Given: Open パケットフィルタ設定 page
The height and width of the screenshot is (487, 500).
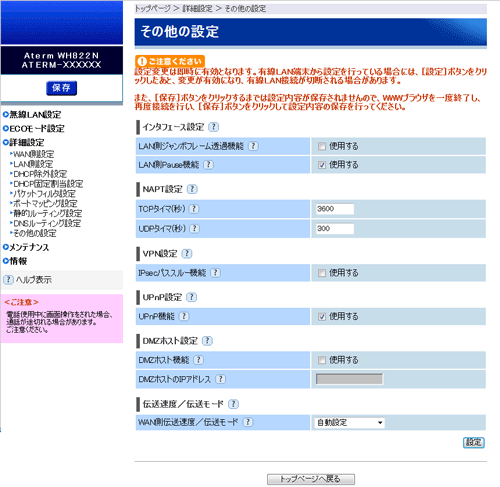Looking at the screenshot, I should (x=44, y=194).
